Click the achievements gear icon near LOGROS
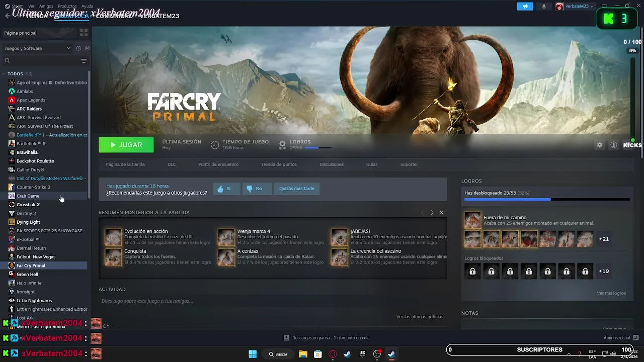644x362 pixels. click(x=282, y=145)
